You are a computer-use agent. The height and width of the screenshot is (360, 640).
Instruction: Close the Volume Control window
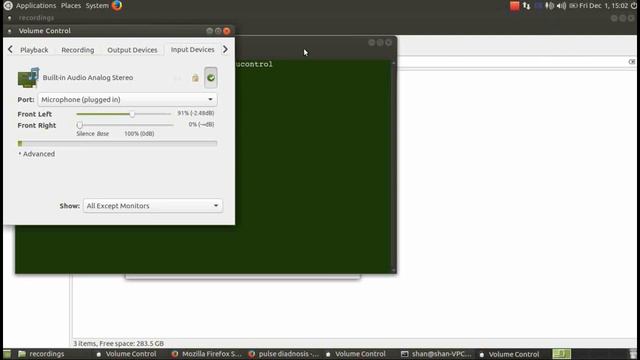(x=227, y=31)
